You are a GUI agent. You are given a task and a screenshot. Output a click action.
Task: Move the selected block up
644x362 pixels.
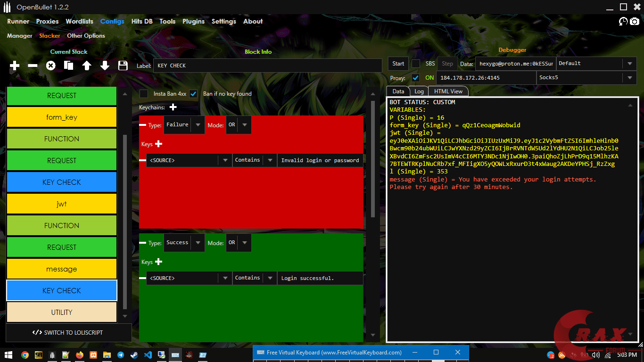[86, 66]
